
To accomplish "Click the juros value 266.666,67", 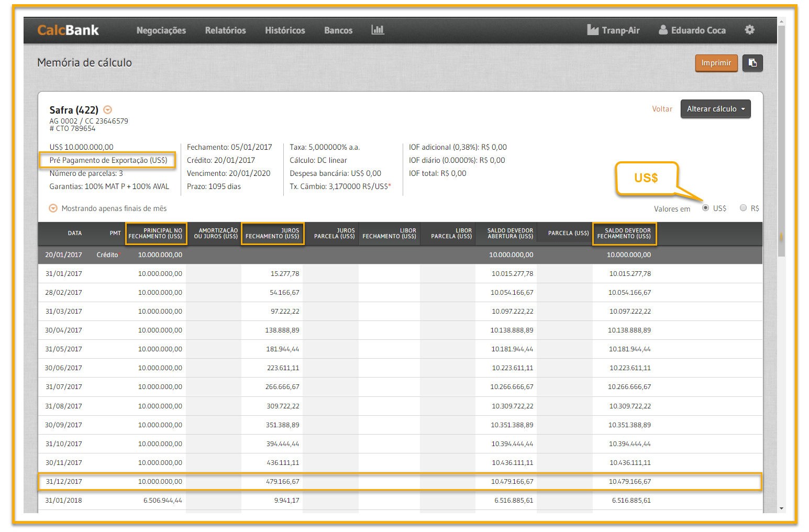I will (282, 387).
